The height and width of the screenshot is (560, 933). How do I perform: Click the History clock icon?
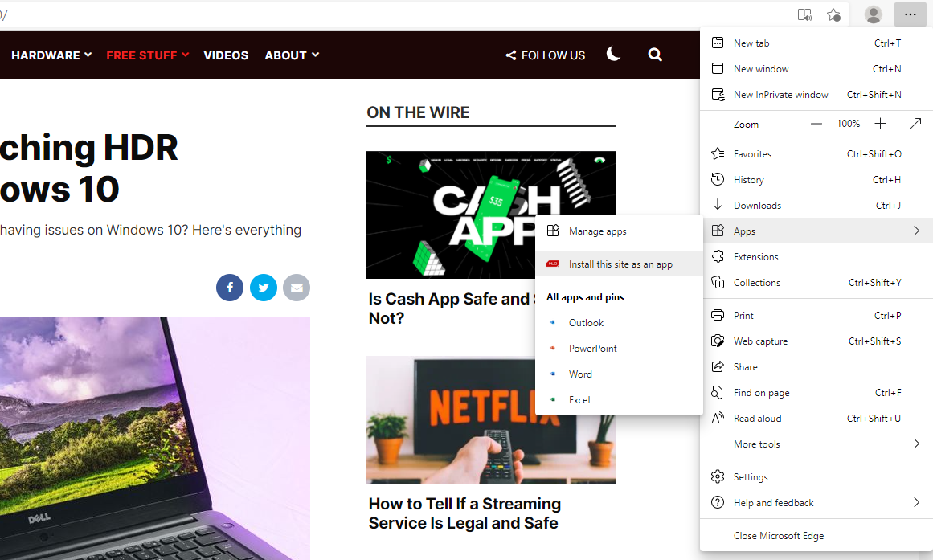click(718, 179)
